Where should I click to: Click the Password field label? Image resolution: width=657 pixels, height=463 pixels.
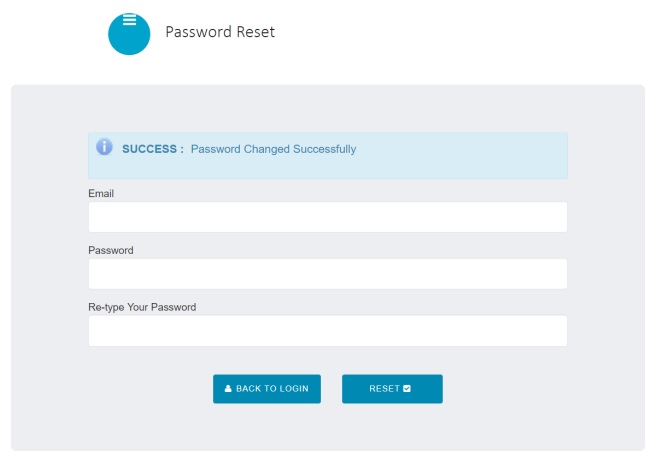(111, 250)
